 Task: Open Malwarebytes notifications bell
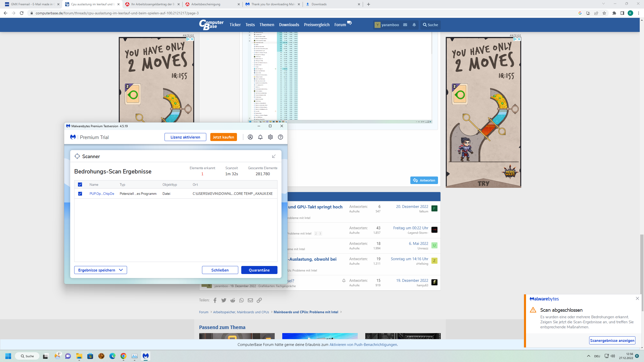click(x=260, y=137)
